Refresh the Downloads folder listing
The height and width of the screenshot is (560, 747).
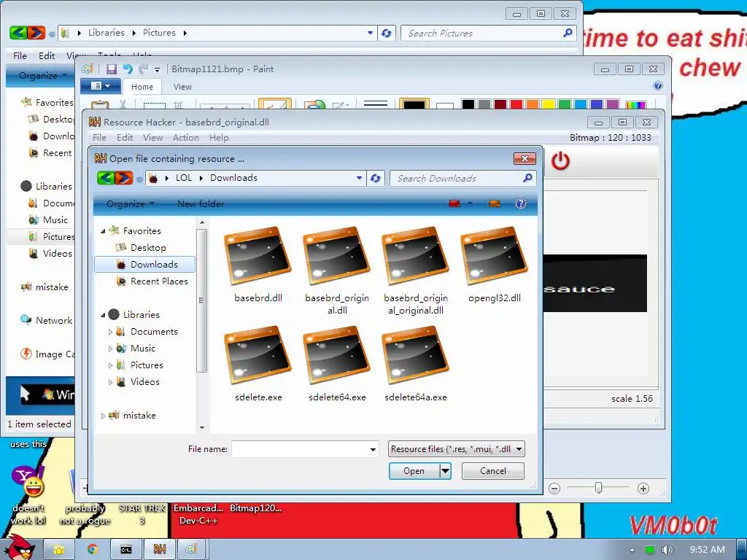[x=376, y=178]
